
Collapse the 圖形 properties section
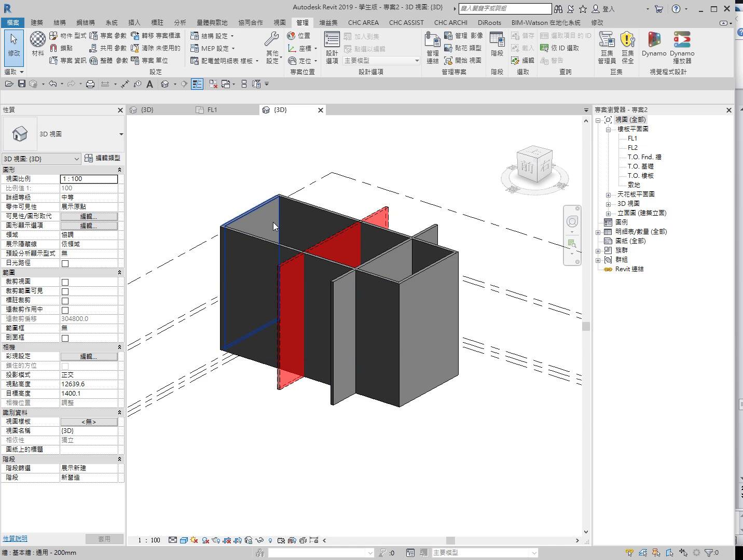119,170
